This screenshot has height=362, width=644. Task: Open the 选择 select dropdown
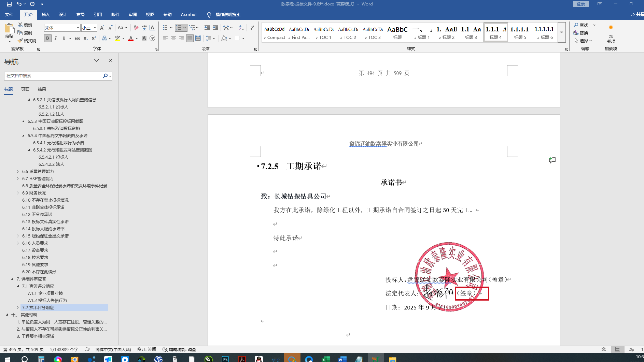click(583, 41)
